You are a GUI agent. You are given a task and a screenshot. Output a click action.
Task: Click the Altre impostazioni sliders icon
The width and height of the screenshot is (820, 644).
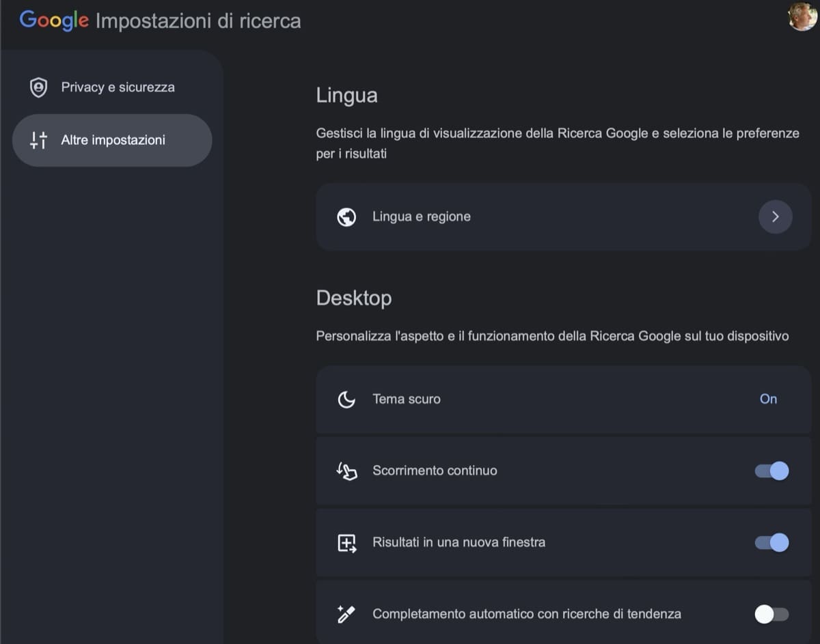(38, 140)
